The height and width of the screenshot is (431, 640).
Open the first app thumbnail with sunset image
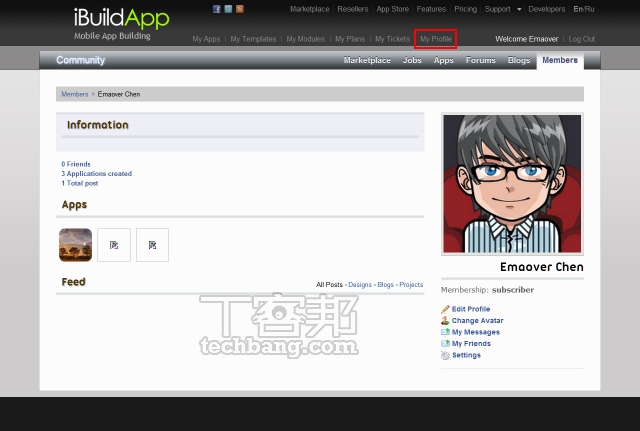pos(76,244)
